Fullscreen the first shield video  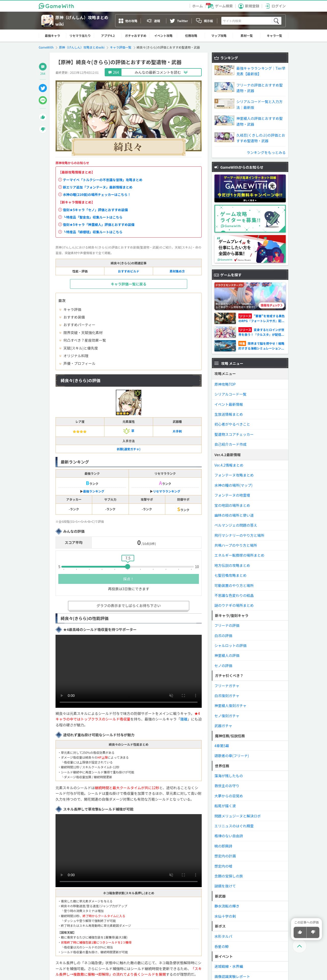(183, 695)
